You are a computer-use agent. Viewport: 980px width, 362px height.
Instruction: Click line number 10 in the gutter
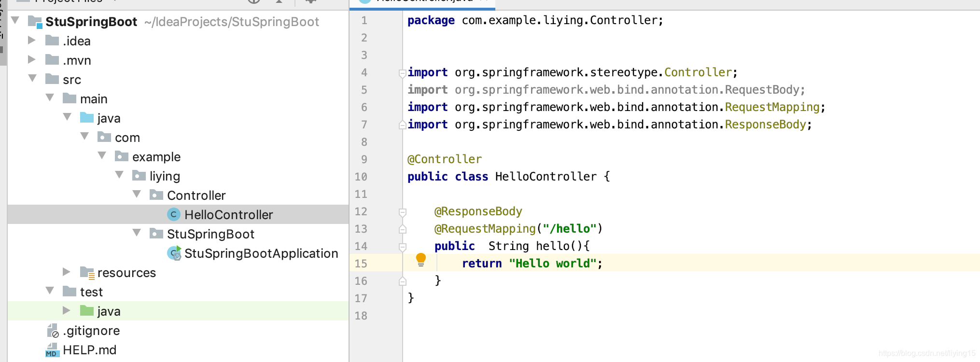point(361,177)
